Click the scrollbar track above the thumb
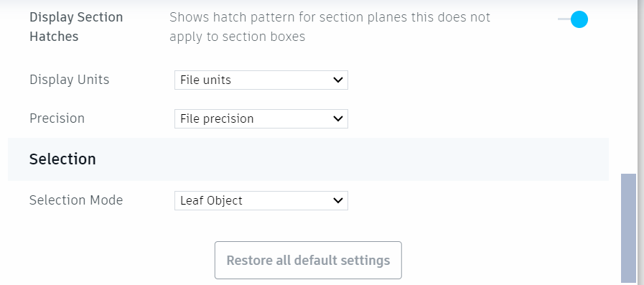 628,86
